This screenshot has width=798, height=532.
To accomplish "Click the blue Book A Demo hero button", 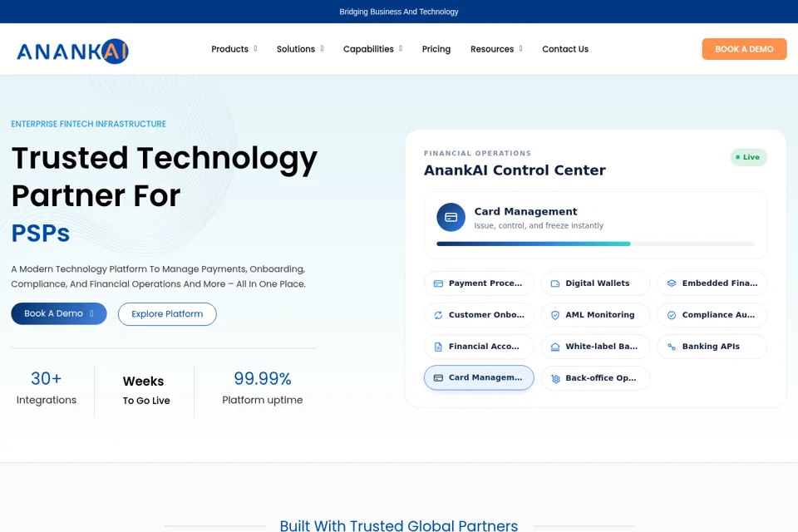I will point(59,313).
